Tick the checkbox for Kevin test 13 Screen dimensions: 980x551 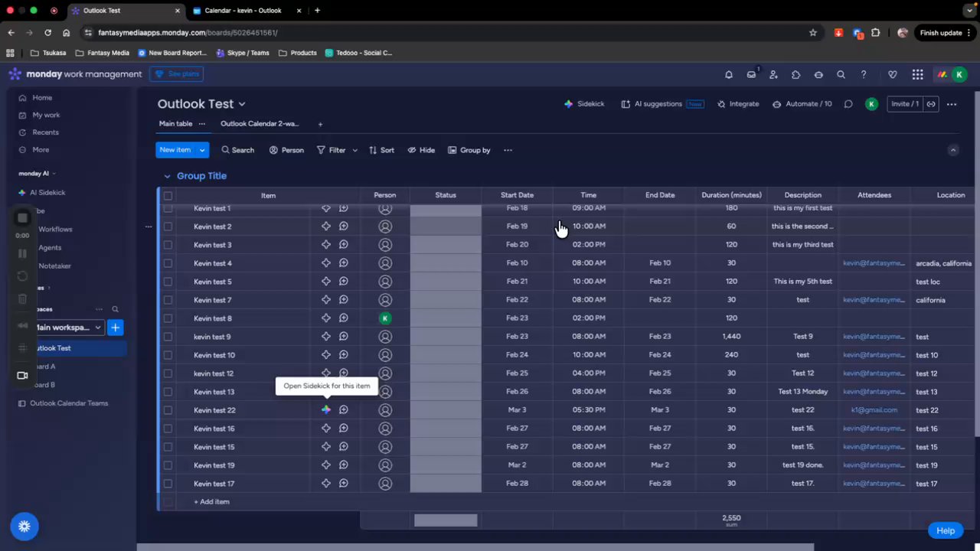tap(168, 392)
